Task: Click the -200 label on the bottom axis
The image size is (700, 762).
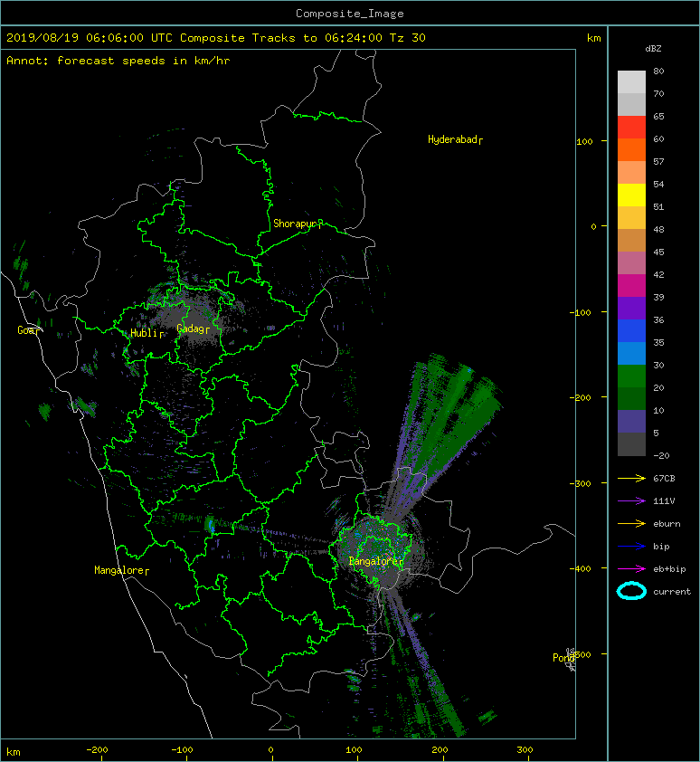Action: [x=97, y=750]
